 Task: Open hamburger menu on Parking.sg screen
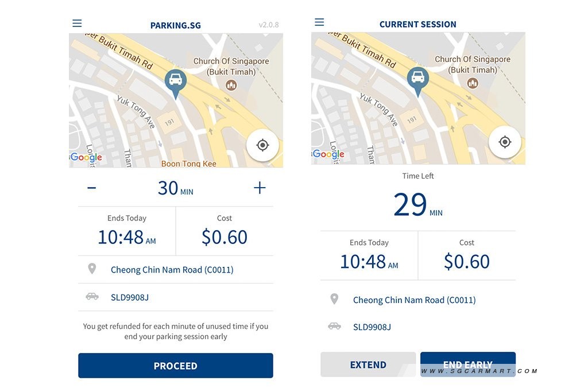click(77, 23)
